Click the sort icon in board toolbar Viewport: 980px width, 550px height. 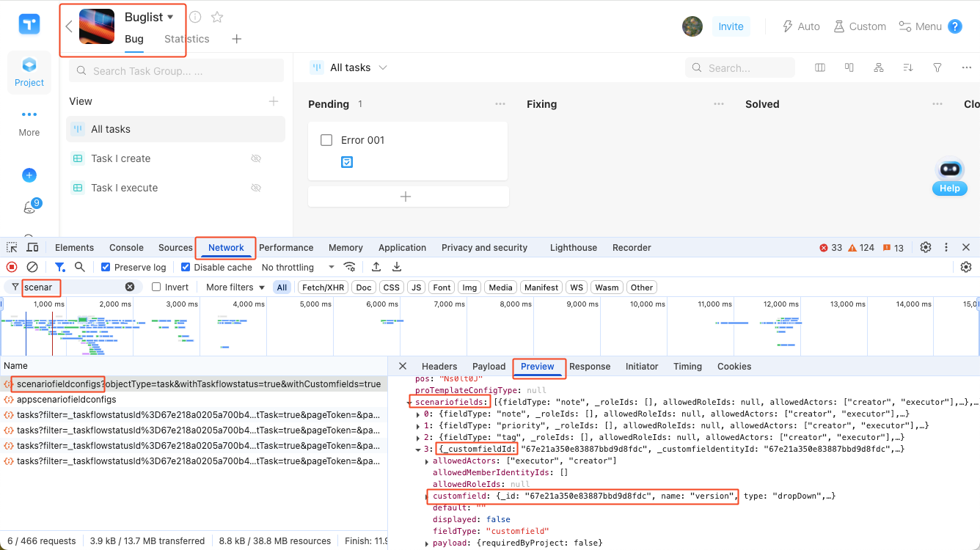908,67
